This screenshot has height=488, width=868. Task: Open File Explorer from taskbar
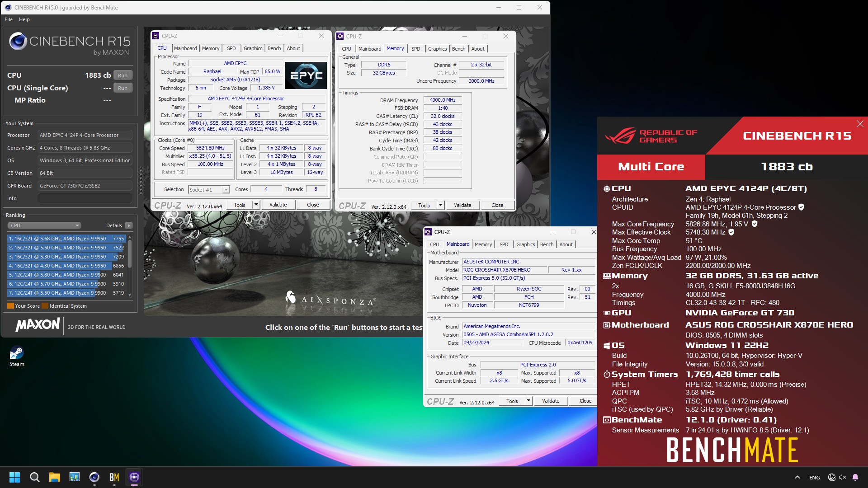point(54,477)
